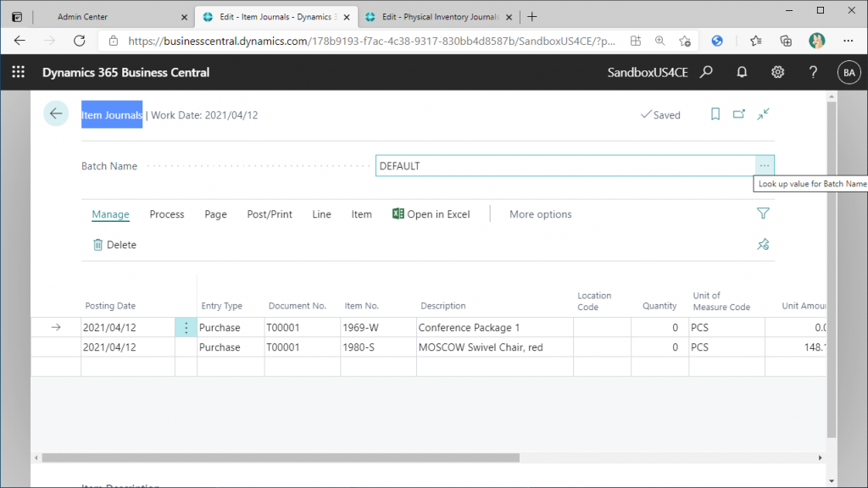Click the Dynamics 365 Business Central title
The height and width of the screenshot is (488, 868).
coord(126,73)
